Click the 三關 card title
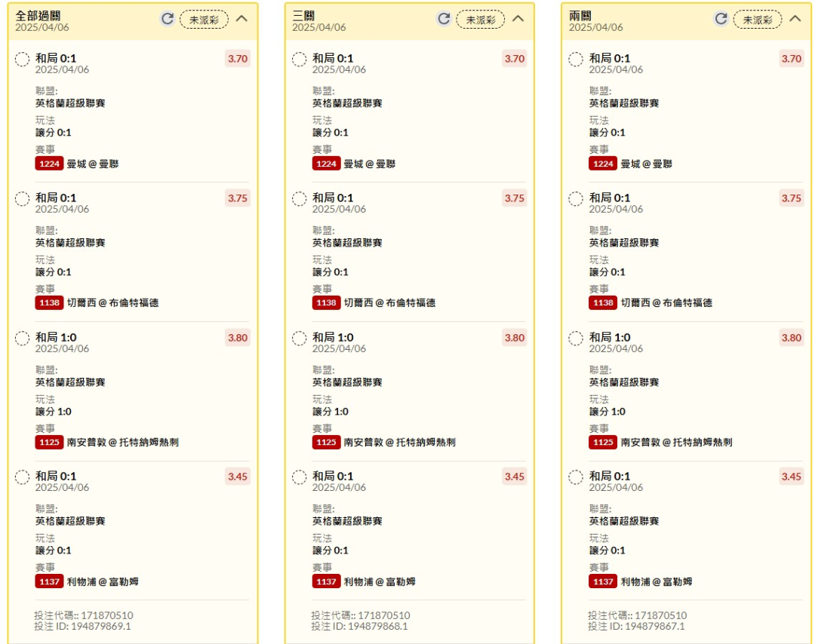 pyautogui.click(x=303, y=16)
